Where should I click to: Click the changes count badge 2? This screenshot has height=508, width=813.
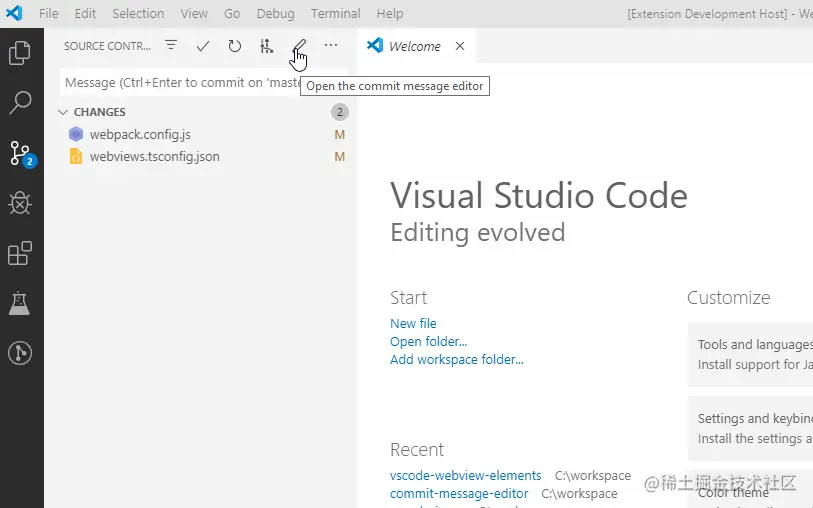coord(340,112)
